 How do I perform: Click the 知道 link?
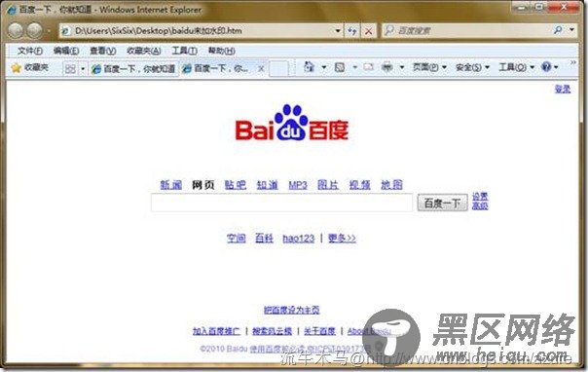(x=267, y=184)
